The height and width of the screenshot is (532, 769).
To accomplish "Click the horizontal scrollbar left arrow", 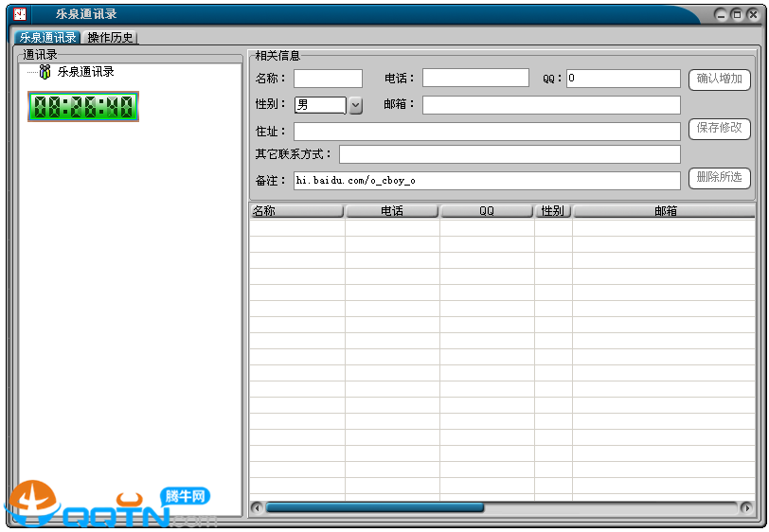I will coord(257,508).
